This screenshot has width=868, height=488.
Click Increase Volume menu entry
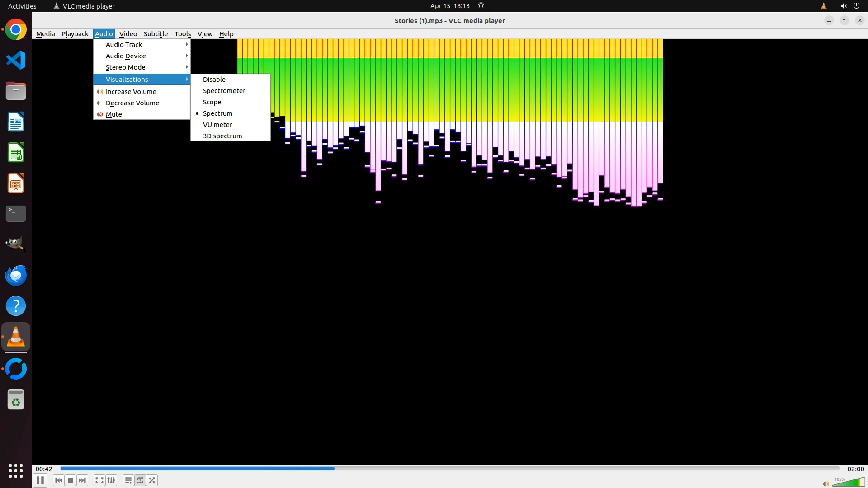pos(131,92)
